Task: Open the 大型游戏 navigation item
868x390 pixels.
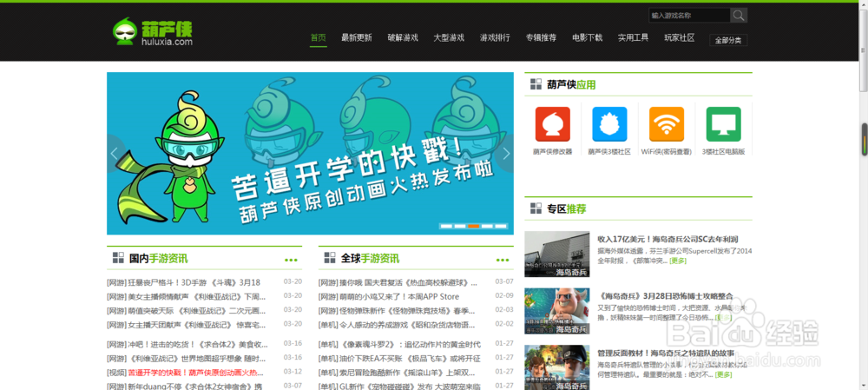Action: coord(449,38)
